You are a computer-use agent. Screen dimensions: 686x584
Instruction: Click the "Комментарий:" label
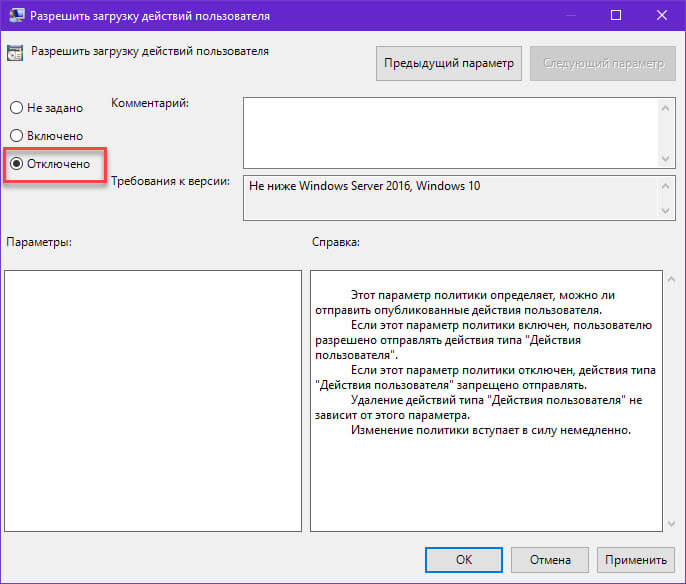click(150, 103)
